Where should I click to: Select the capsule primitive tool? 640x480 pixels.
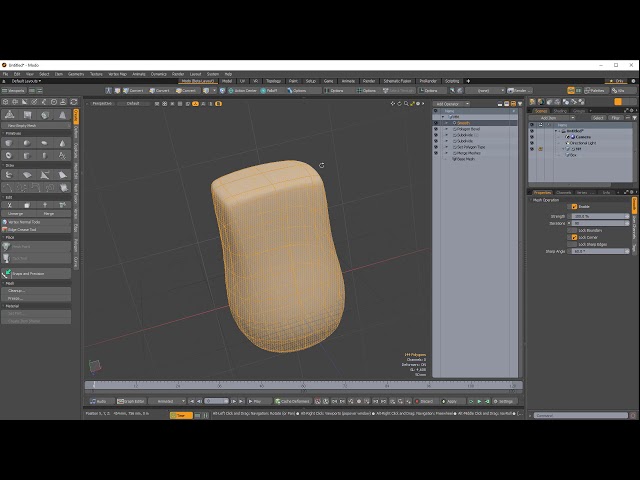[44, 156]
